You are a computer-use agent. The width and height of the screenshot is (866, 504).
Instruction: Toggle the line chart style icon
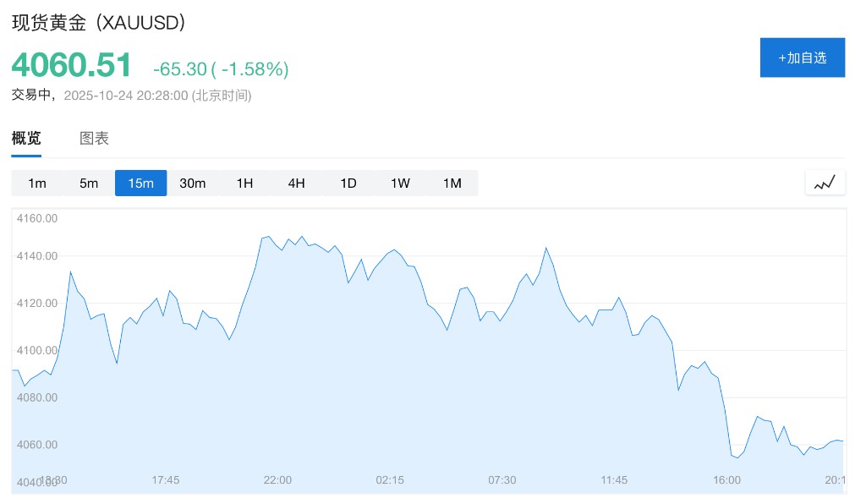[825, 183]
